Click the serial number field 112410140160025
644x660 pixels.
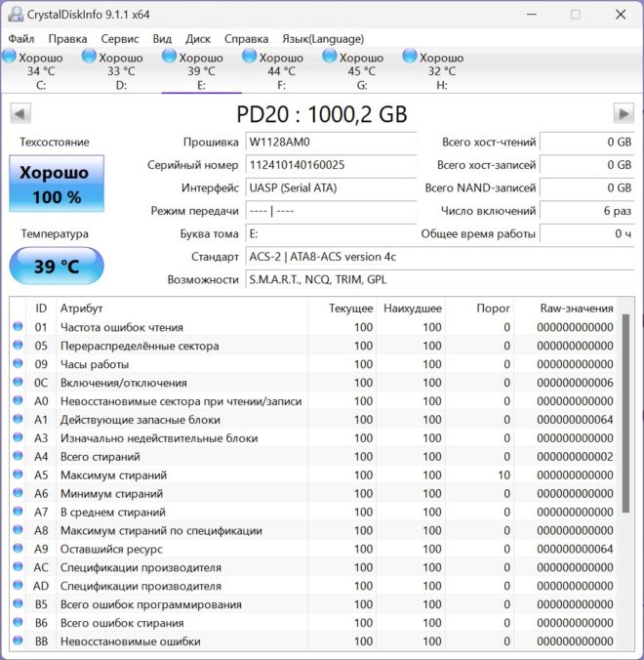pyautogui.click(x=331, y=165)
